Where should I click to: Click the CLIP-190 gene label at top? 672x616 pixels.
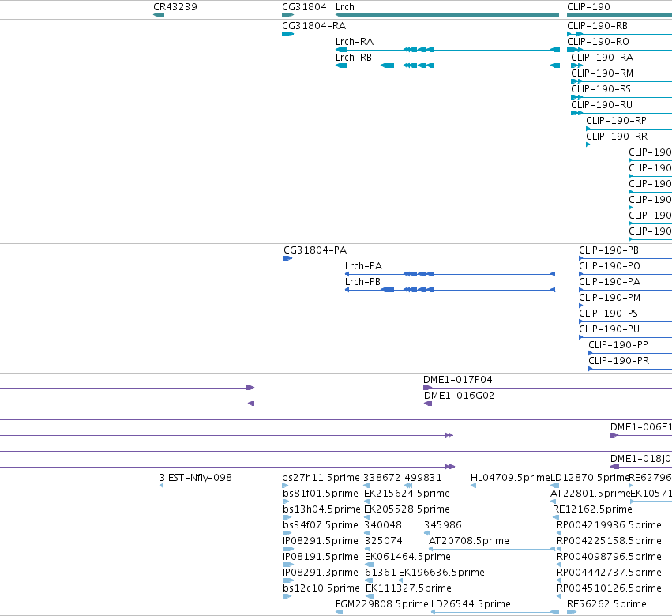coord(588,7)
